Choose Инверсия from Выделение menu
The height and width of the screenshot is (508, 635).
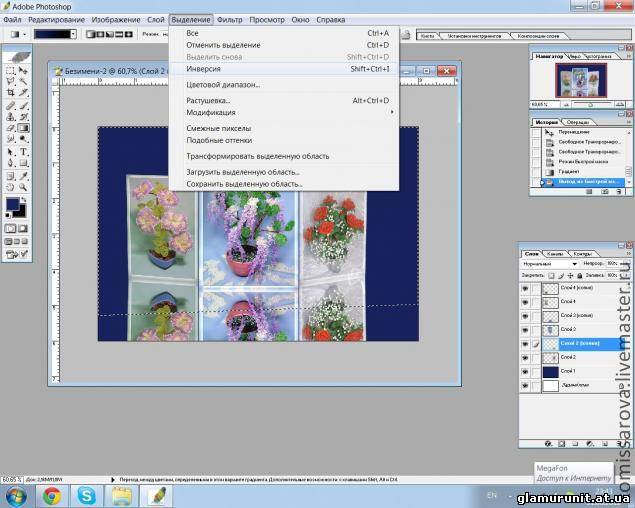pos(284,69)
